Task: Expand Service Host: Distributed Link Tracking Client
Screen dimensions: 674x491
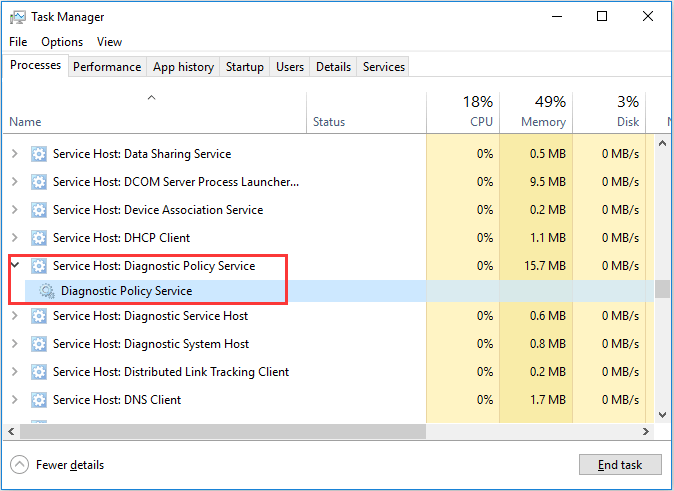Action: [x=15, y=371]
